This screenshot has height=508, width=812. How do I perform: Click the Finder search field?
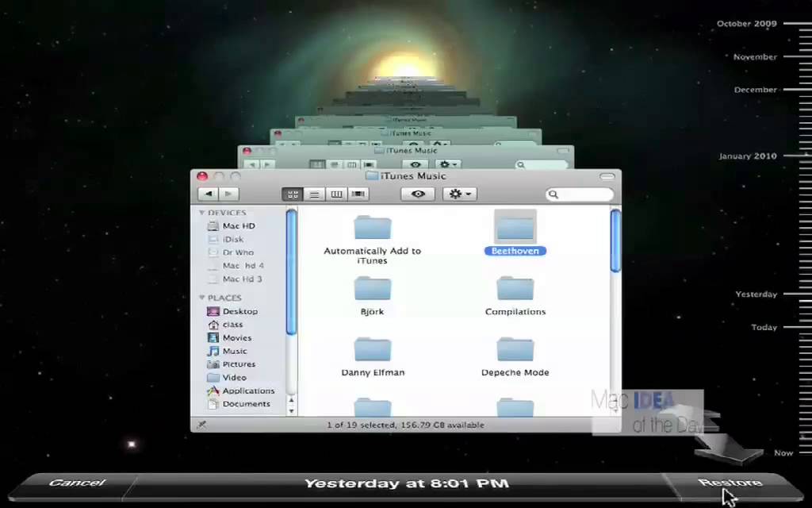(x=580, y=194)
